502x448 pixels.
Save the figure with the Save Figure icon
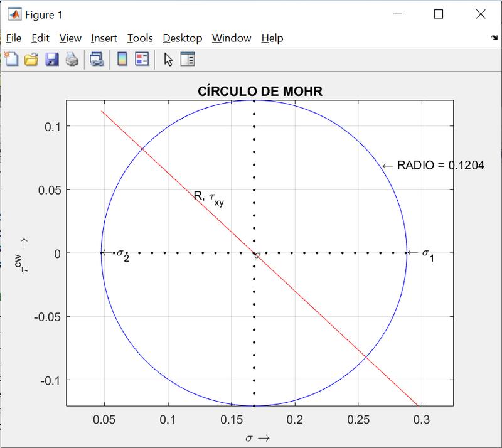[x=51, y=59]
